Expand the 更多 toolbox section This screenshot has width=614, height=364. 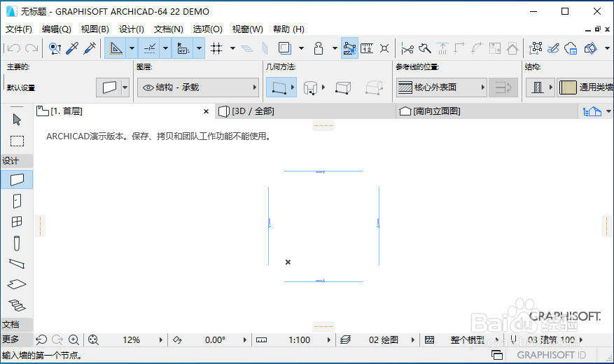pyautogui.click(x=17, y=339)
